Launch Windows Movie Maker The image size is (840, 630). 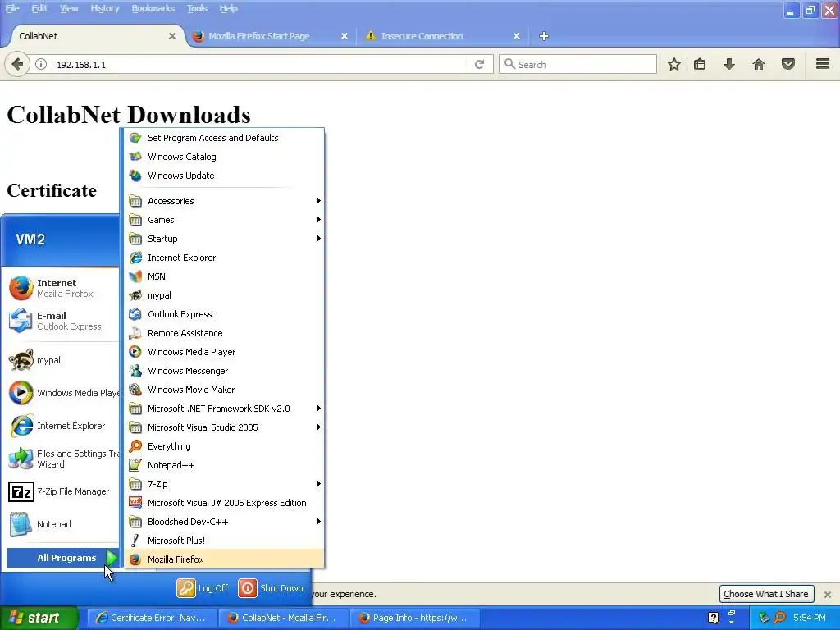click(x=224, y=390)
